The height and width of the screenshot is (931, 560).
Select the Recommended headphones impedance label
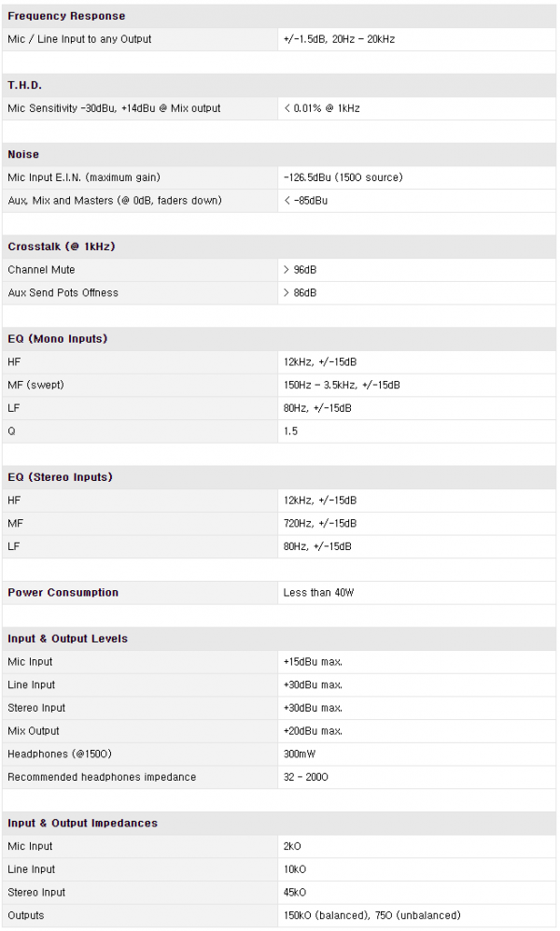click(x=102, y=777)
